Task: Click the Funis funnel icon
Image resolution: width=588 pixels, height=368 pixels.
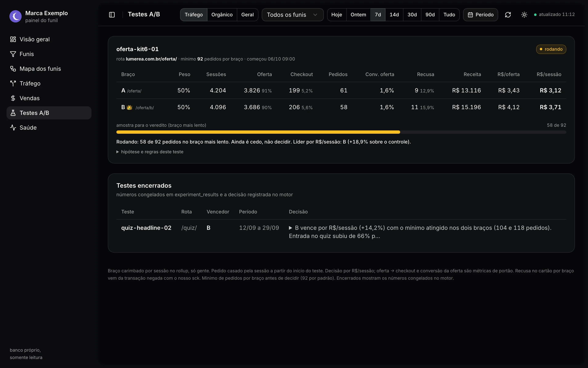Action: (13, 54)
